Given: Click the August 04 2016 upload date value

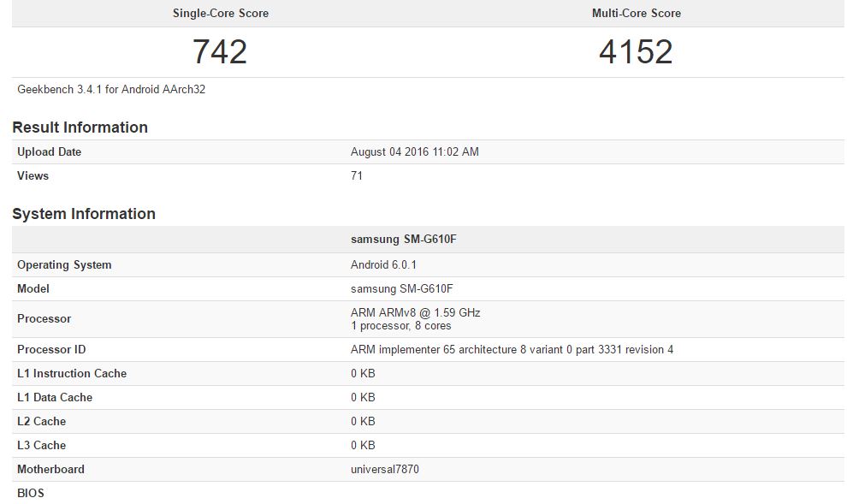Looking at the screenshot, I should (x=414, y=151).
